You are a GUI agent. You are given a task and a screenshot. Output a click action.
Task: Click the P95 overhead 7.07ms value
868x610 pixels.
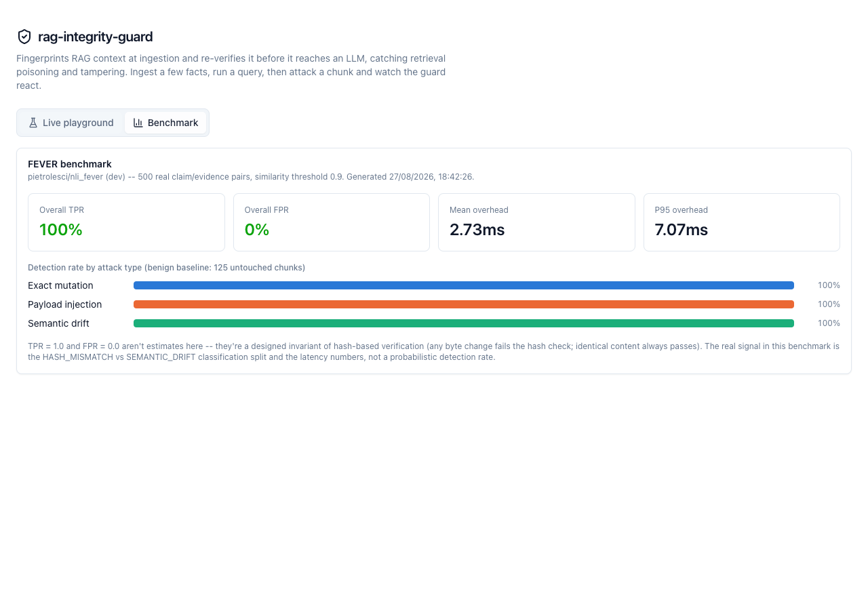[682, 230]
